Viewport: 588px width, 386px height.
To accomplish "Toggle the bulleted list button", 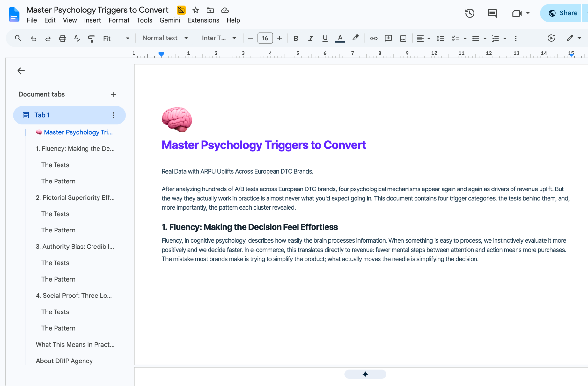I will [x=475, y=38].
